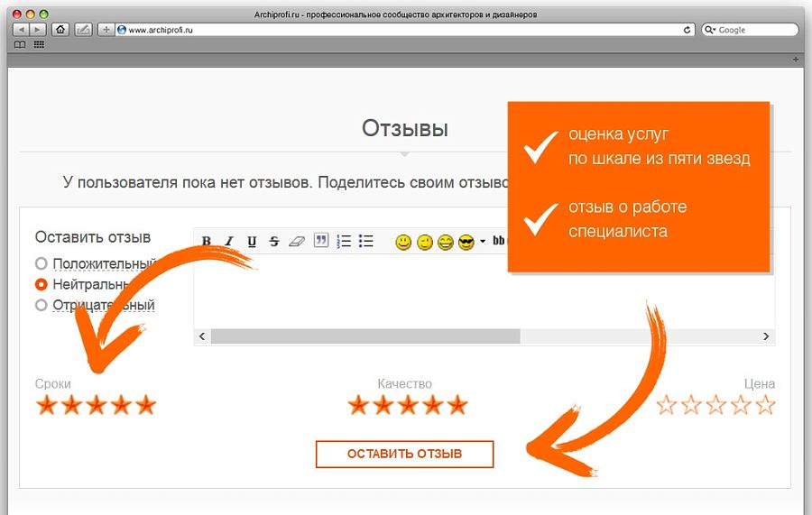Select the Положительный review option
812x515 pixels.
(x=42, y=263)
